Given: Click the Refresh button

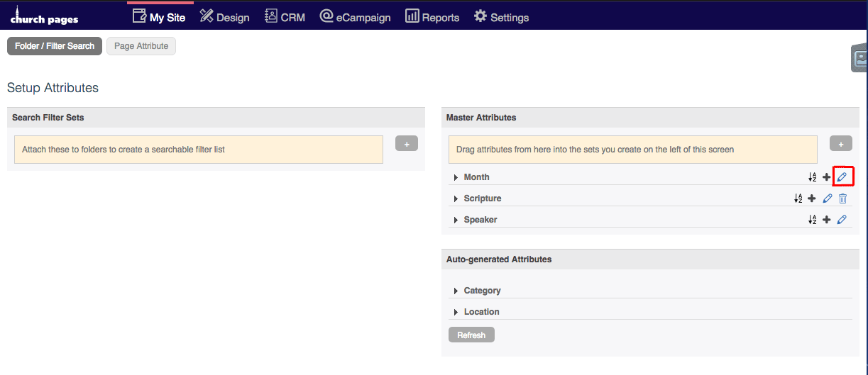Looking at the screenshot, I should click(471, 335).
